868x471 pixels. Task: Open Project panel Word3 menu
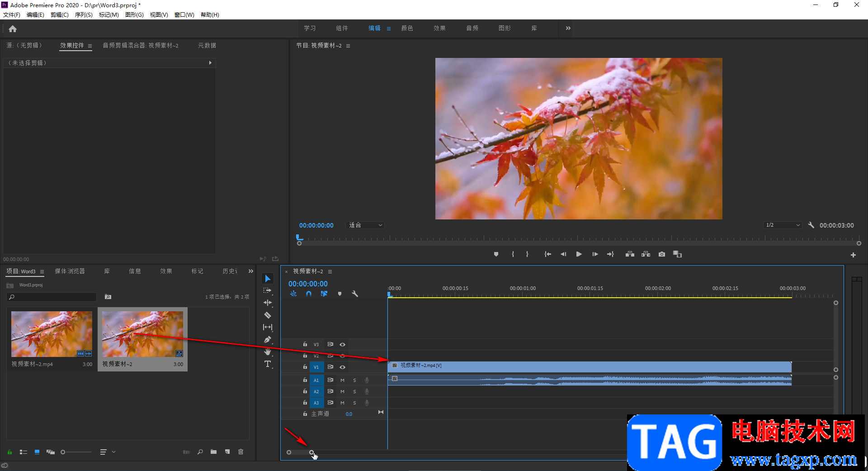pos(42,271)
